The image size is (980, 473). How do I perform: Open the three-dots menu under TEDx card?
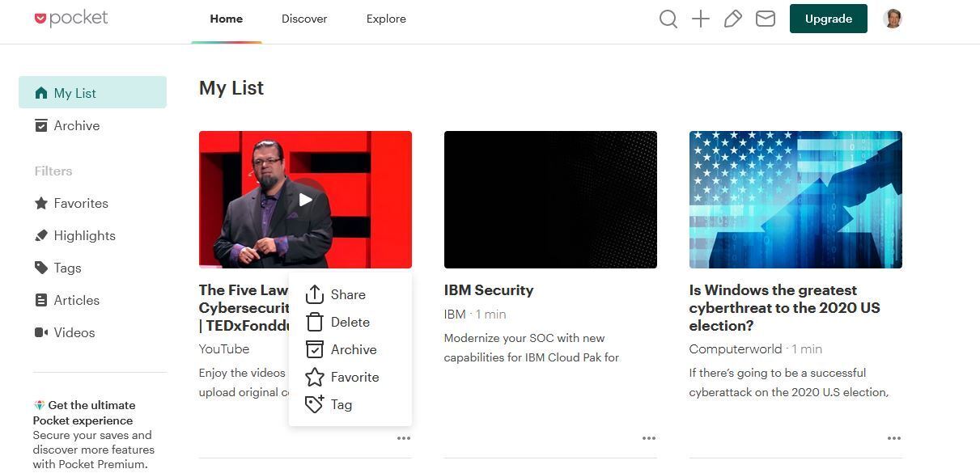pos(404,438)
